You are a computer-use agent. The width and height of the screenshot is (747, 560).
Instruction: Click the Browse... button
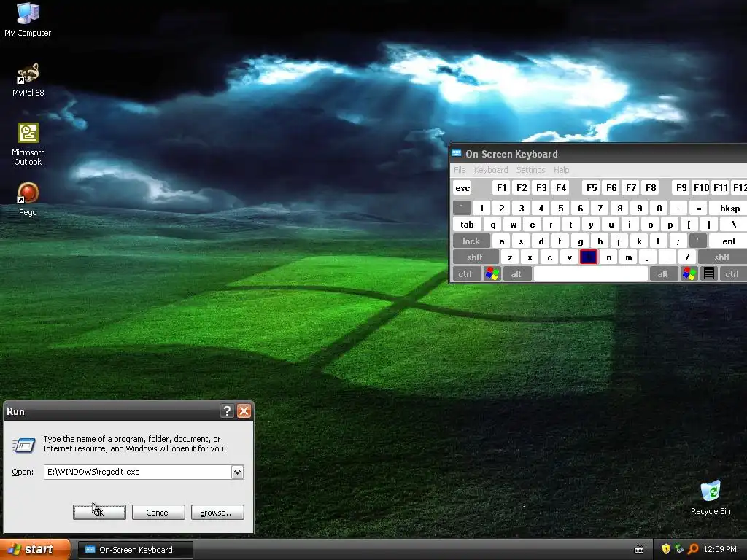(217, 513)
